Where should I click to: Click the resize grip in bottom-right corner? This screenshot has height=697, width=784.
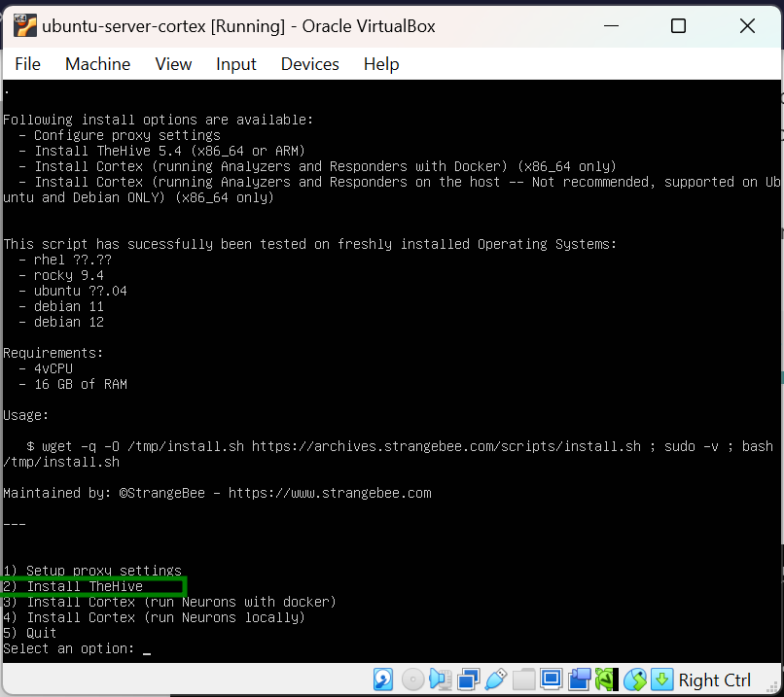pos(772,686)
